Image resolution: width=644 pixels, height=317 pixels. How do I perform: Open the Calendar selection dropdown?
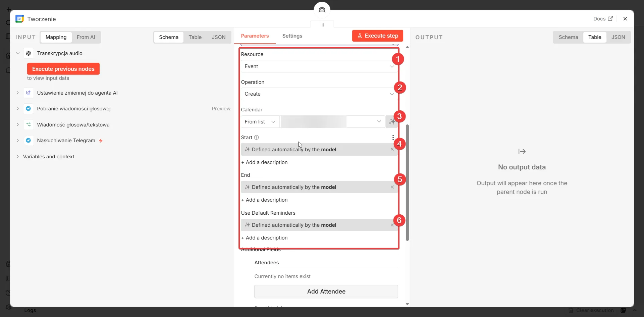click(x=333, y=122)
